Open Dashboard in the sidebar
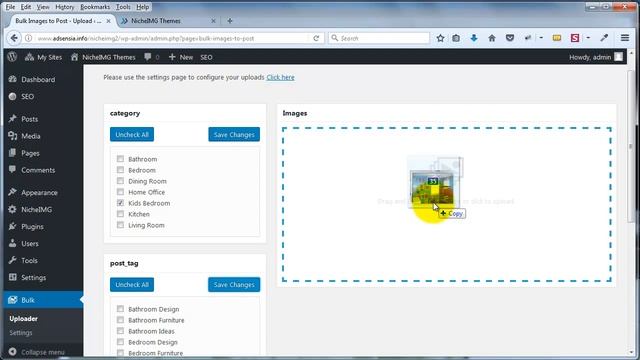The height and width of the screenshot is (360, 640). pyautogui.click(x=38, y=80)
